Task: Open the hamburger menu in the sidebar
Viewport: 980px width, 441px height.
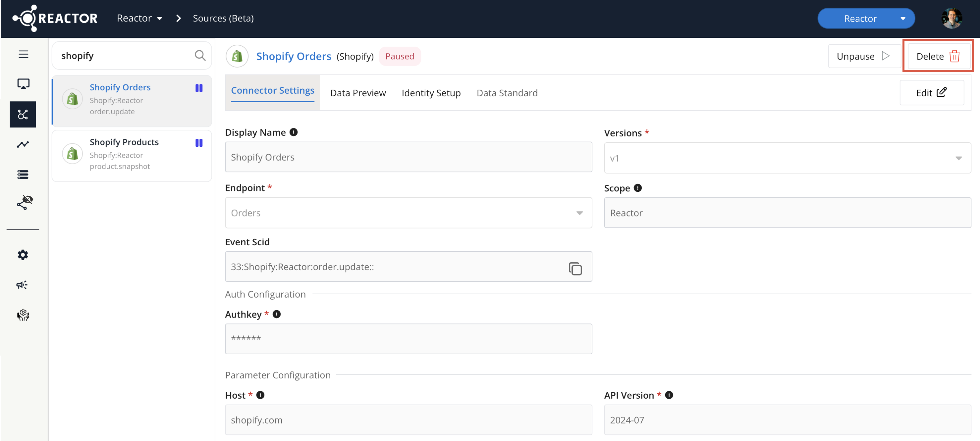Action: point(23,54)
